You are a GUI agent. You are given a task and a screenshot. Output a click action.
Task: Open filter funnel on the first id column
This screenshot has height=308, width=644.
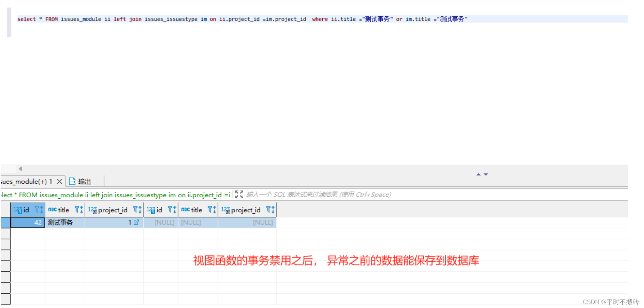(x=37, y=209)
